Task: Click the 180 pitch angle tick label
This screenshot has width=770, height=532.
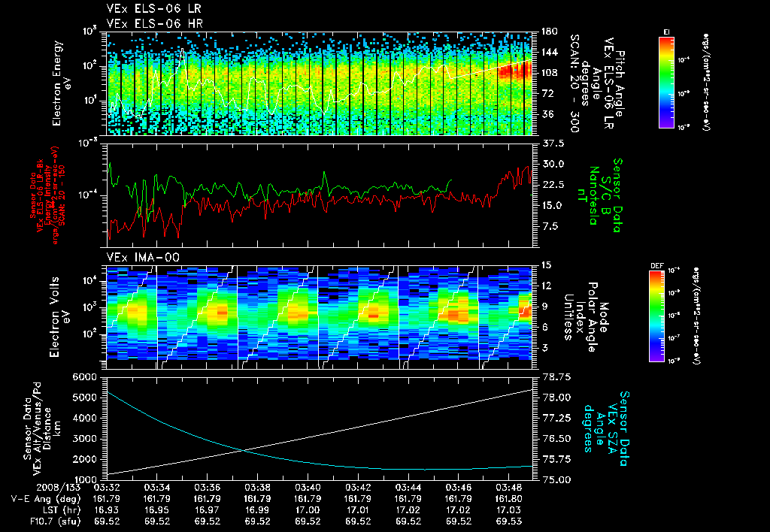Action: pyautogui.click(x=549, y=32)
